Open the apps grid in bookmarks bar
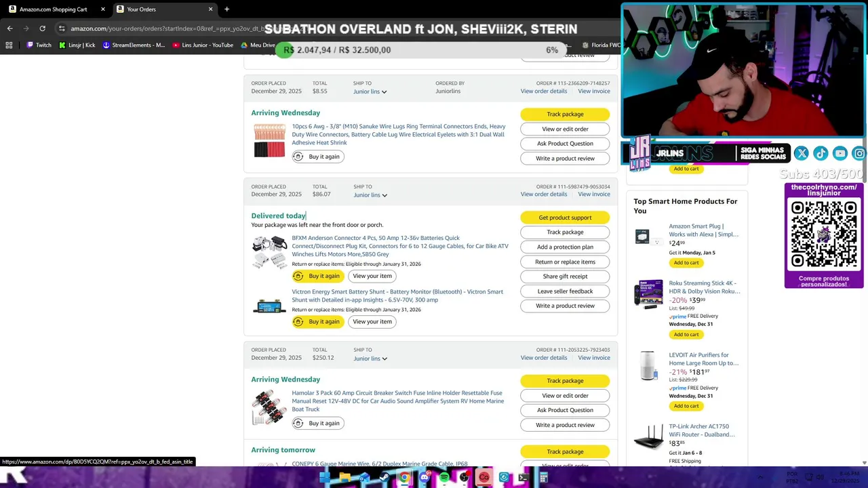Screen dimensions: 868x488 9,45
